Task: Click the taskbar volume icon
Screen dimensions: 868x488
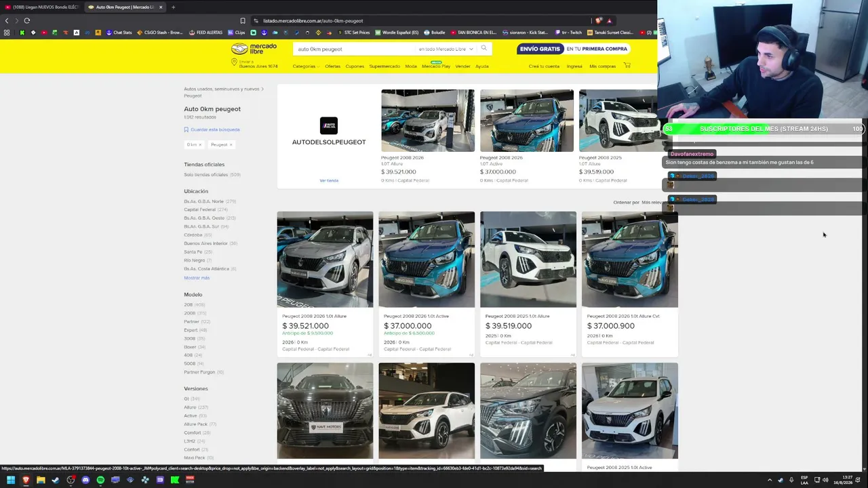Action: tap(825, 480)
